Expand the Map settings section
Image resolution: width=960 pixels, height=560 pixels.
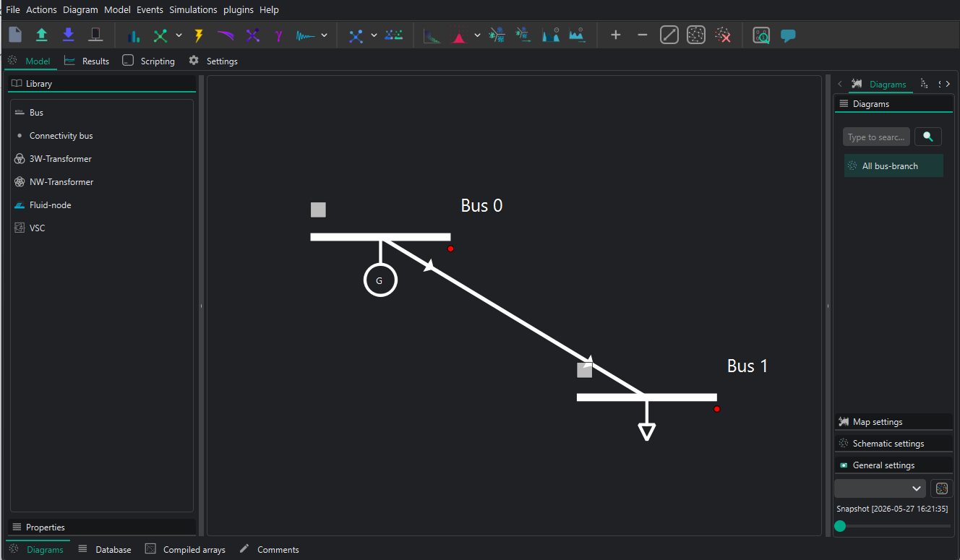[893, 422]
